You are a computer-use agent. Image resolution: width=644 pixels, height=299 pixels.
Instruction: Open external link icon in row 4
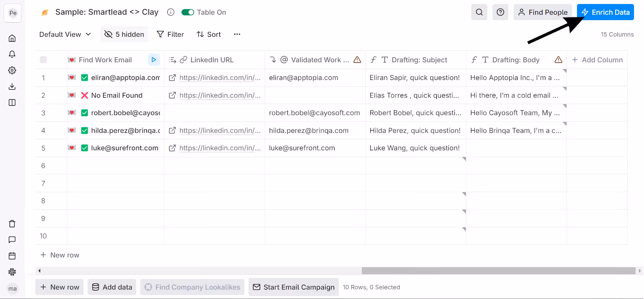[172, 131]
